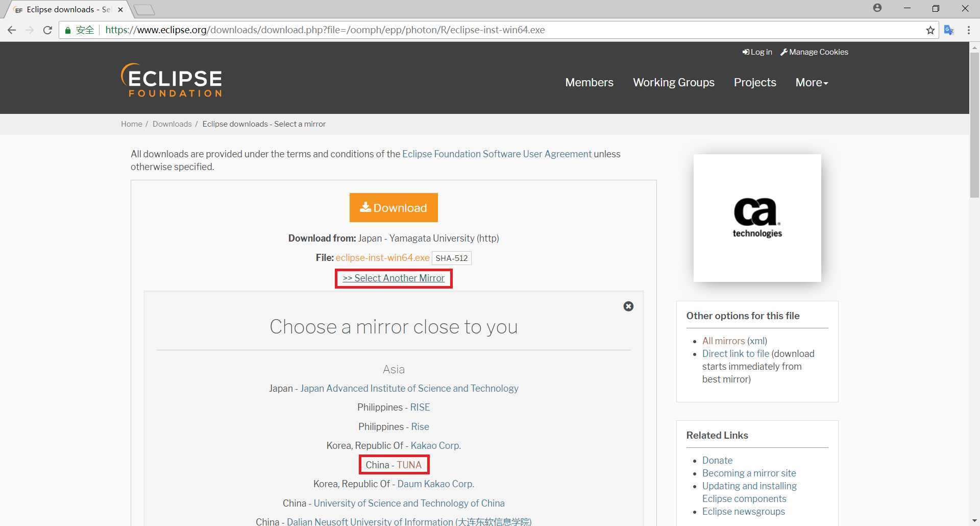
Task: Click the Chrome profile avatar icon
Action: coord(877,8)
